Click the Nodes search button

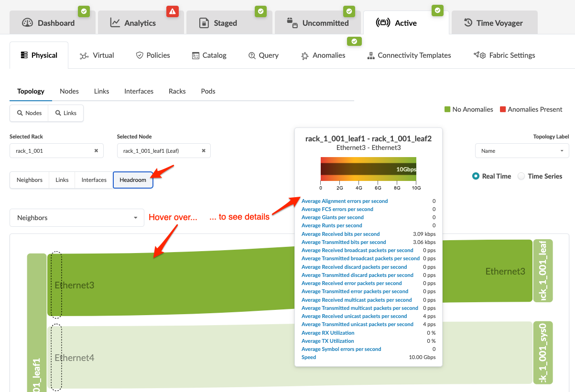(29, 113)
